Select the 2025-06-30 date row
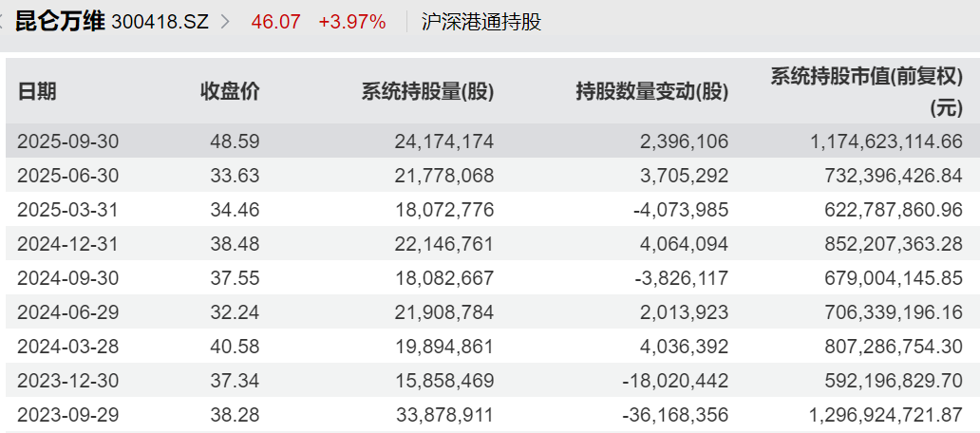Image resolution: width=980 pixels, height=433 pixels. tap(67, 176)
